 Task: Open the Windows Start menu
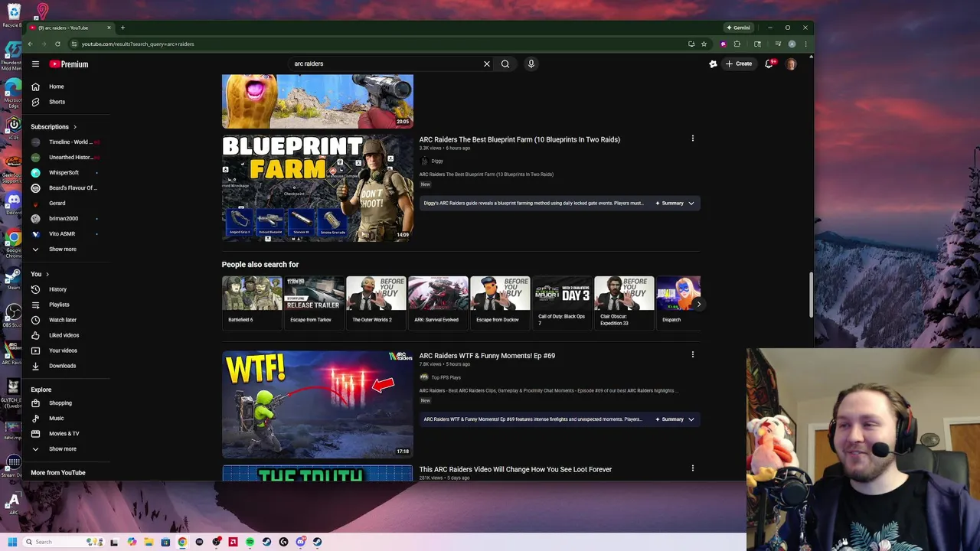(x=12, y=542)
